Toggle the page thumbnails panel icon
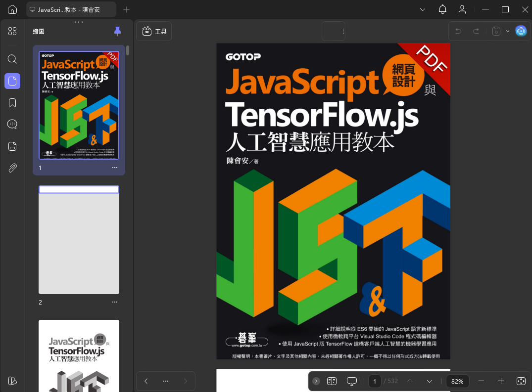Viewport: 532px width, 392px height. [x=12, y=81]
